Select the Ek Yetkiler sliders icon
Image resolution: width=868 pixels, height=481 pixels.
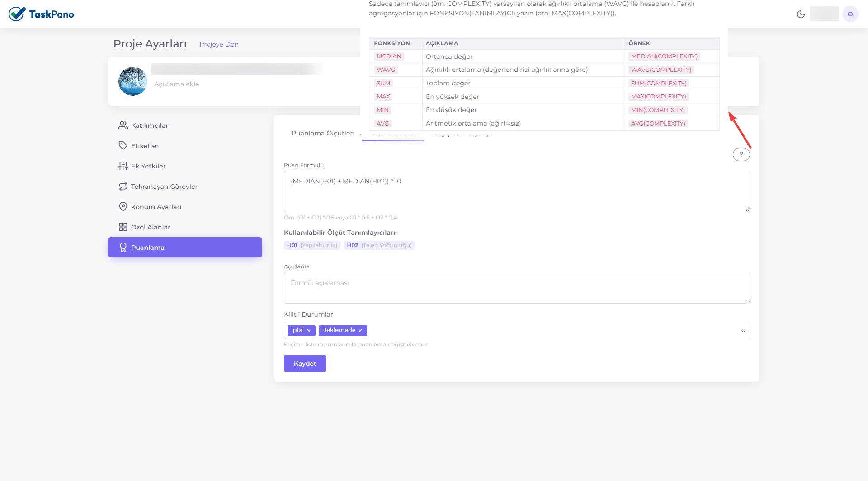(x=123, y=166)
